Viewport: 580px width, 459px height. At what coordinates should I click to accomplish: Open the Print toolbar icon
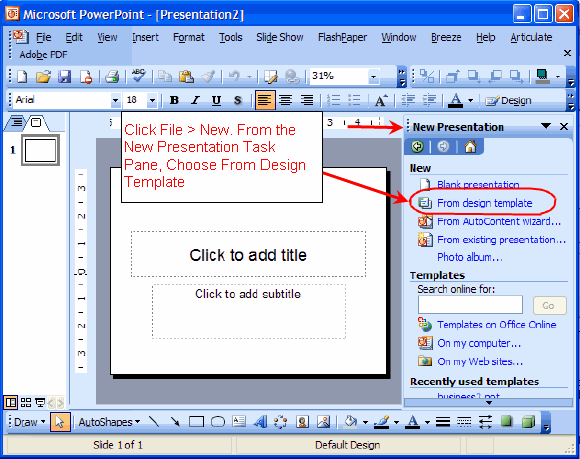(112, 77)
